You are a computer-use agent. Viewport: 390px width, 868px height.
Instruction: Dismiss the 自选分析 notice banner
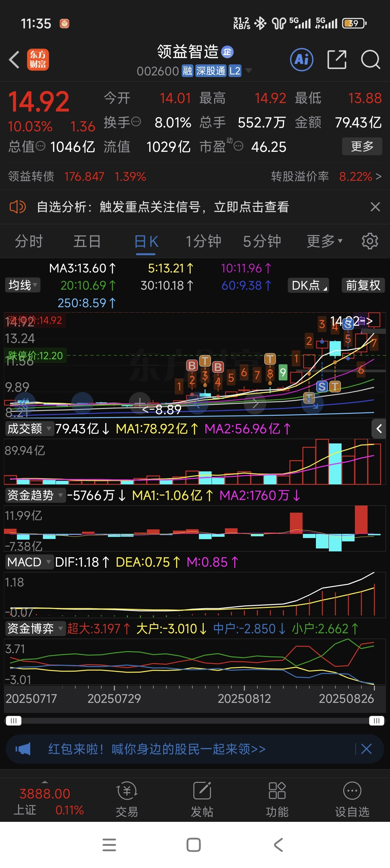(375, 206)
